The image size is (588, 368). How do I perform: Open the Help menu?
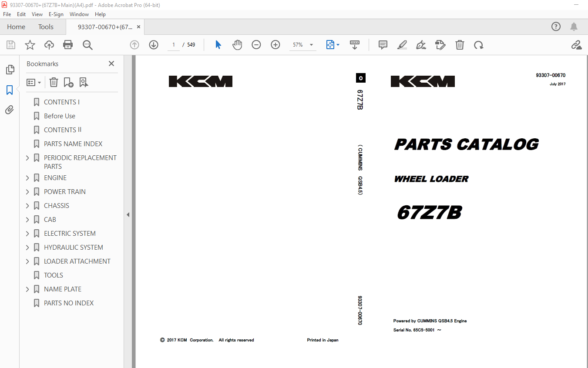100,14
